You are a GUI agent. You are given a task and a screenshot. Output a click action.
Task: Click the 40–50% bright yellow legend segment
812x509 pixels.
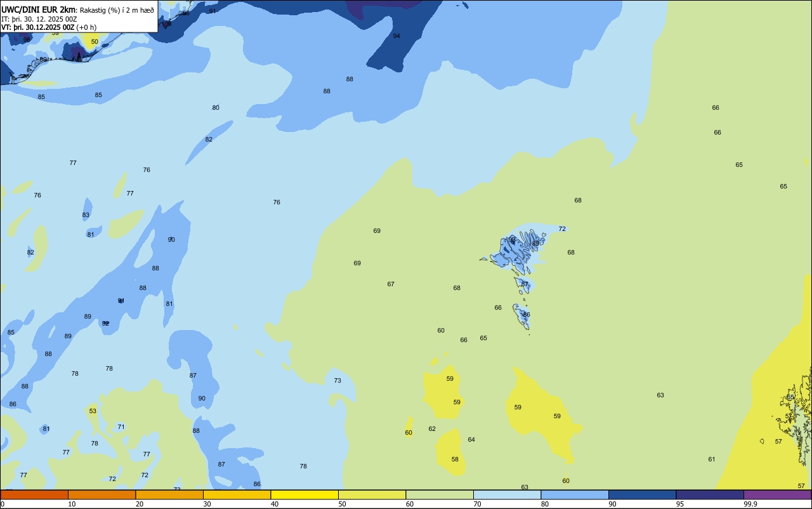304,494
